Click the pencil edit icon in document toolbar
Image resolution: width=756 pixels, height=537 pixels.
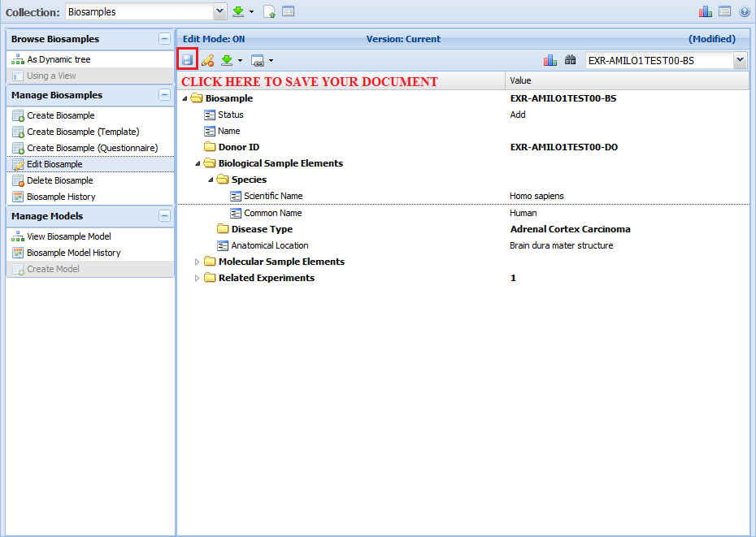[x=207, y=60]
